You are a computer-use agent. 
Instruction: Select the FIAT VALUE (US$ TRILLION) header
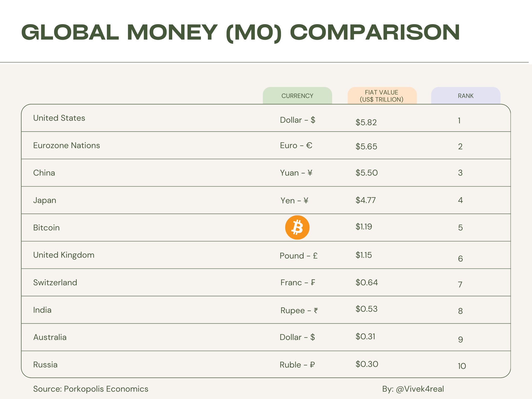pos(382,96)
